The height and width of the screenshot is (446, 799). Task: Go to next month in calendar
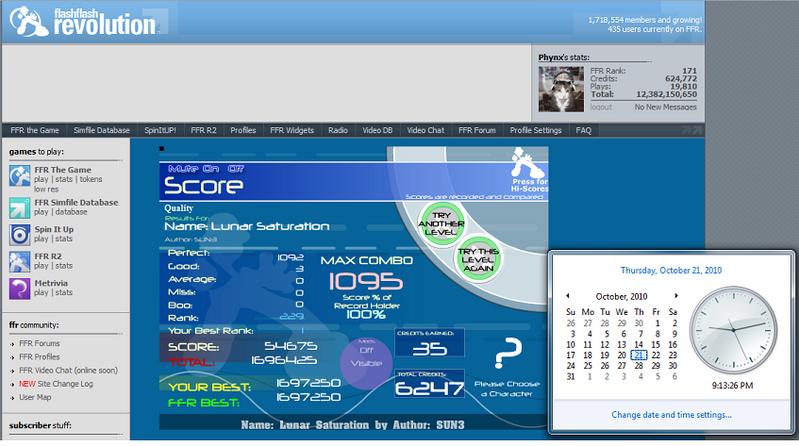676,296
